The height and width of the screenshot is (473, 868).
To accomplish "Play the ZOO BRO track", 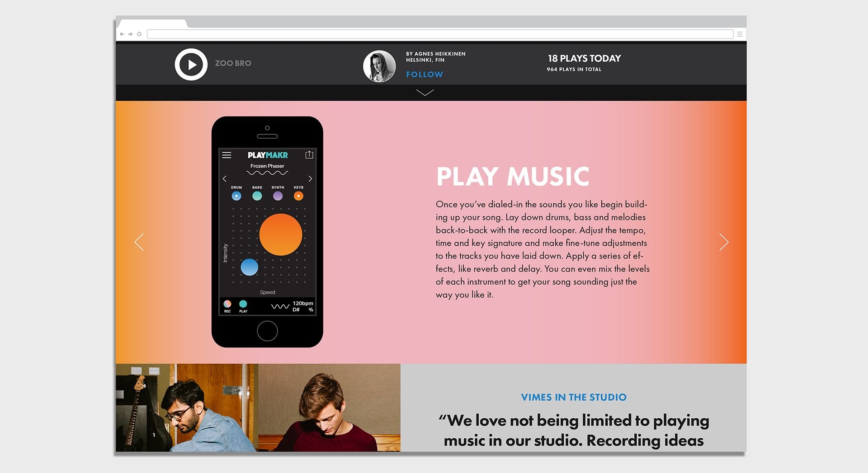I will point(191,65).
